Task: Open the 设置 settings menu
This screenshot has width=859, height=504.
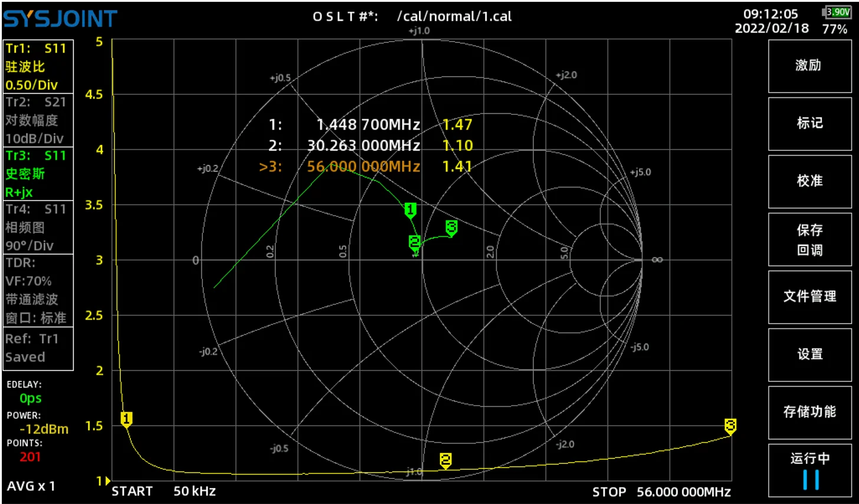Action: click(x=809, y=355)
